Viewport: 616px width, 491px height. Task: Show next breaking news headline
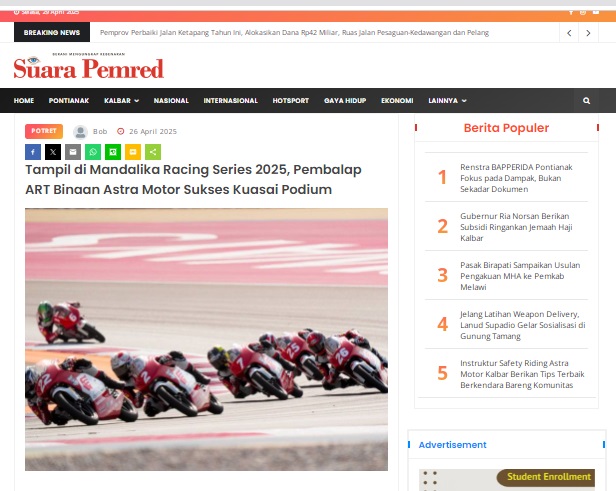[x=588, y=33]
